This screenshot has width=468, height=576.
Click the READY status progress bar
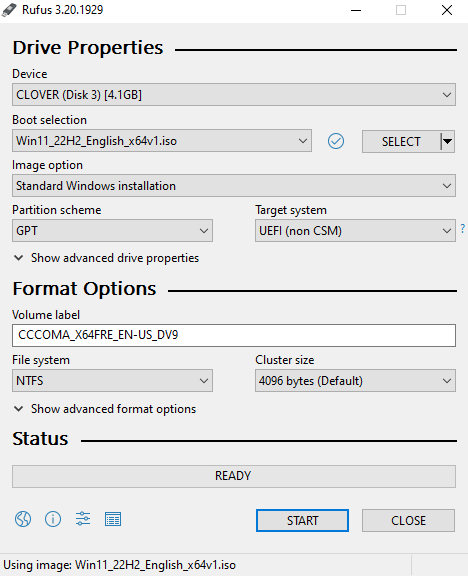point(234,476)
